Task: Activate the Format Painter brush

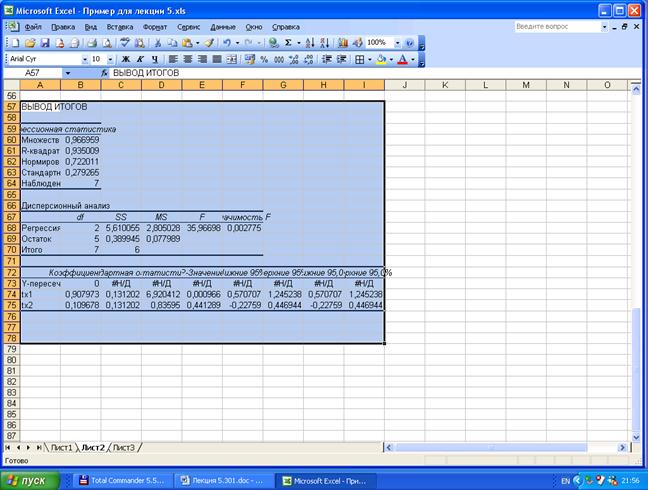Action: [x=209, y=43]
